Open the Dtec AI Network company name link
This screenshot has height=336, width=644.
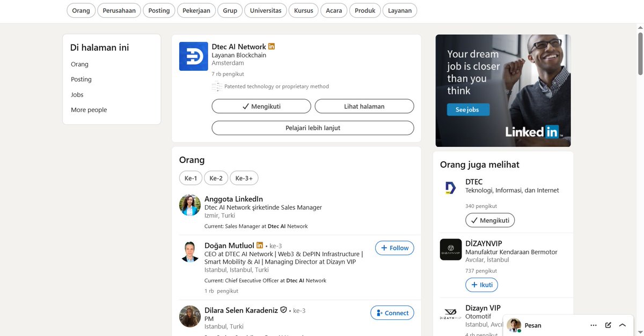coord(239,47)
